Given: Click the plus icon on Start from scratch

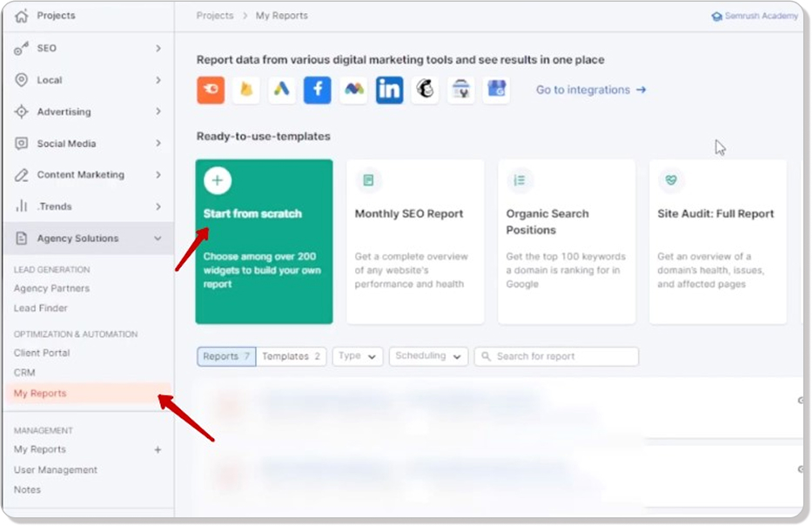Looking at the screenshot, I should coord(218,180).
